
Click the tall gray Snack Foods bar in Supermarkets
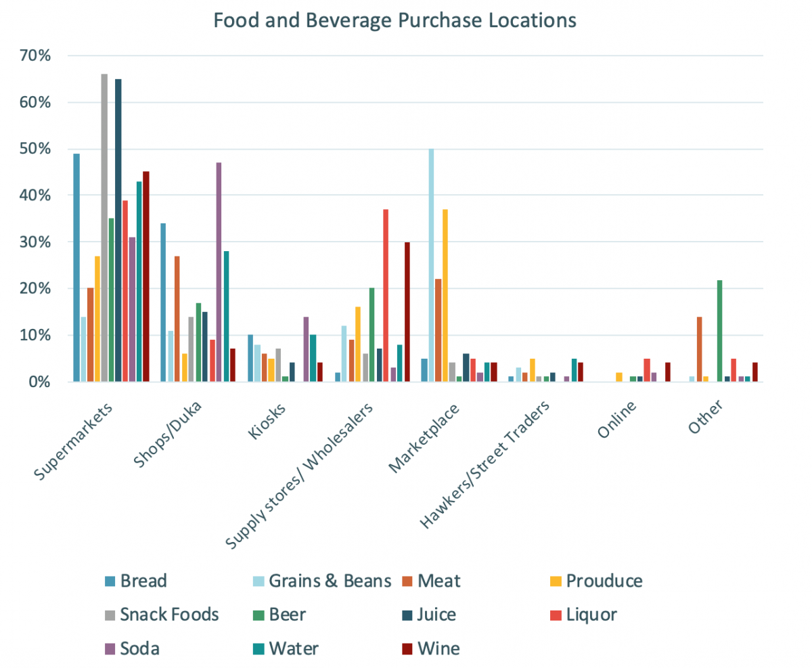click(104, 230)
